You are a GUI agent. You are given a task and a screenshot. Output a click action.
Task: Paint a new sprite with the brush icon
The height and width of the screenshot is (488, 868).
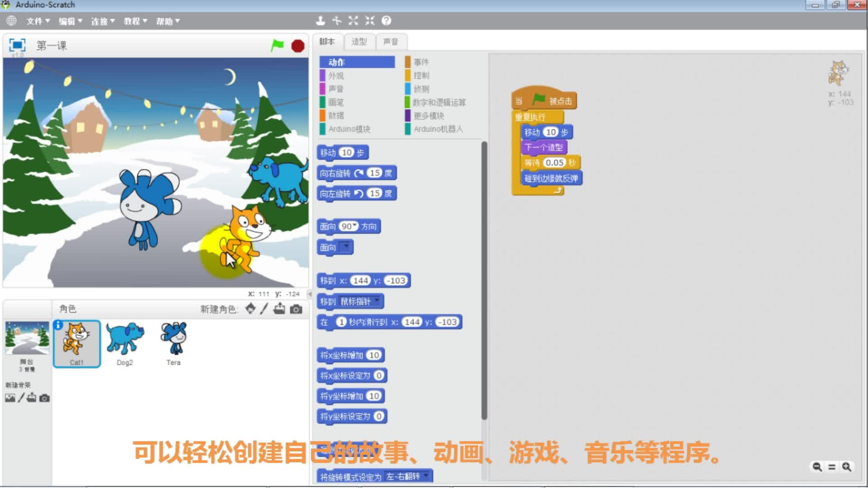[x=264, y=309]
